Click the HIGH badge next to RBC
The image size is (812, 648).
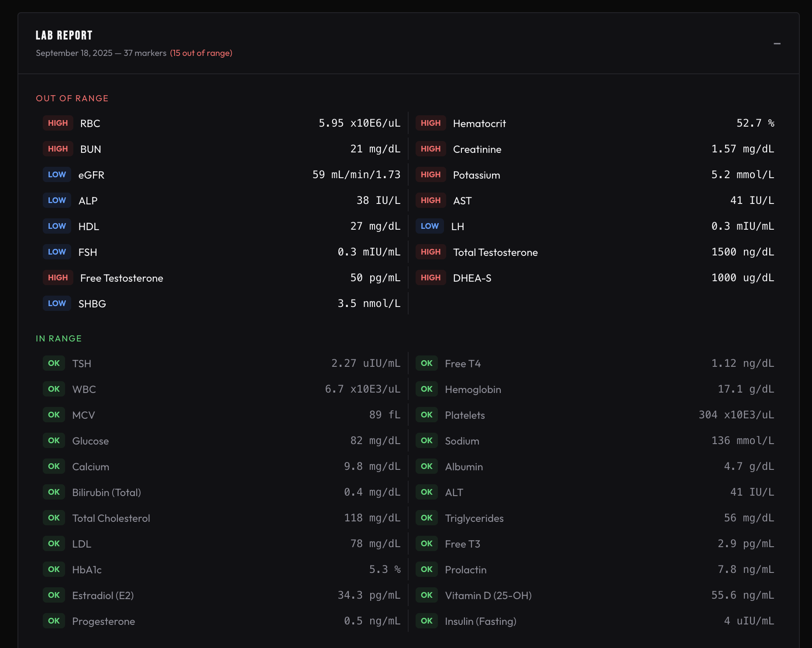point(58,123)
